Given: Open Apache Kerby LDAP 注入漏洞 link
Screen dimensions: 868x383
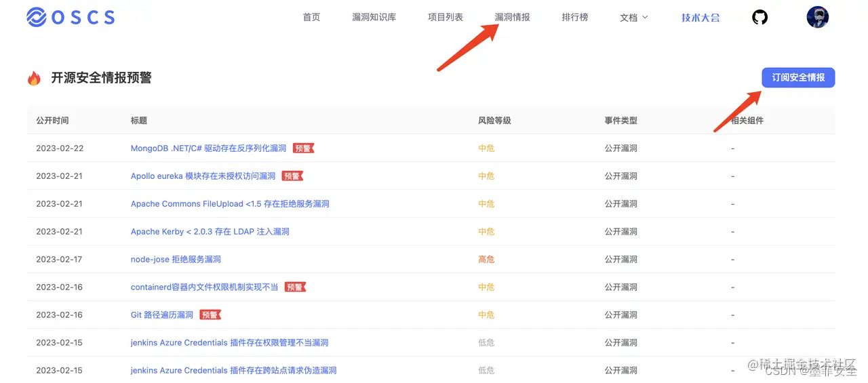Looking at the screenshot, I should (210, 231).
